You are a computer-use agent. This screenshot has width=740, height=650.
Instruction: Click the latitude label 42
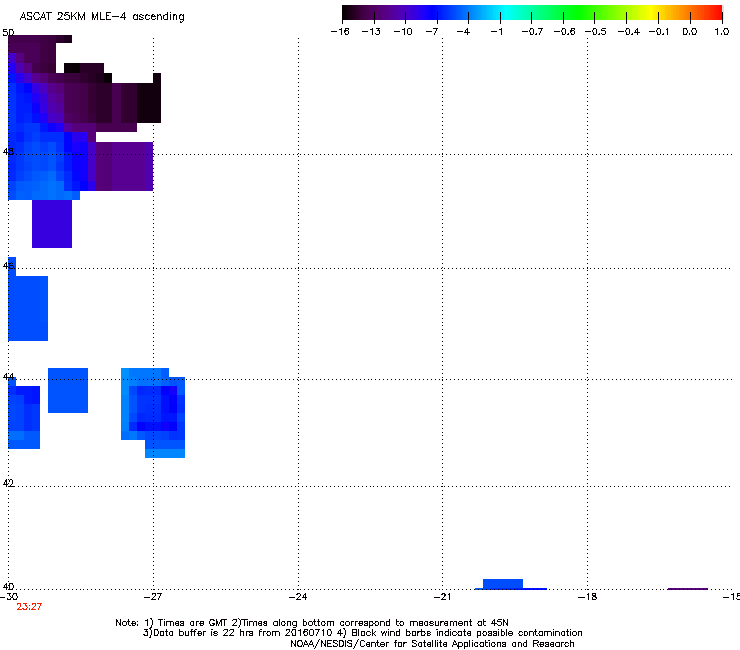pos(8,483)
